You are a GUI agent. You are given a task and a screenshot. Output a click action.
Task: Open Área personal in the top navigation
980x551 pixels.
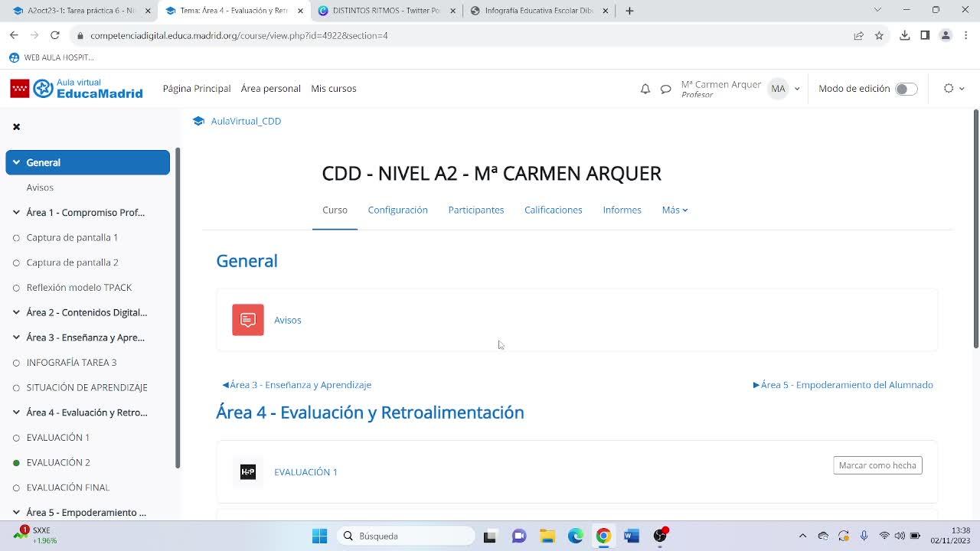(x=271, y=89)
